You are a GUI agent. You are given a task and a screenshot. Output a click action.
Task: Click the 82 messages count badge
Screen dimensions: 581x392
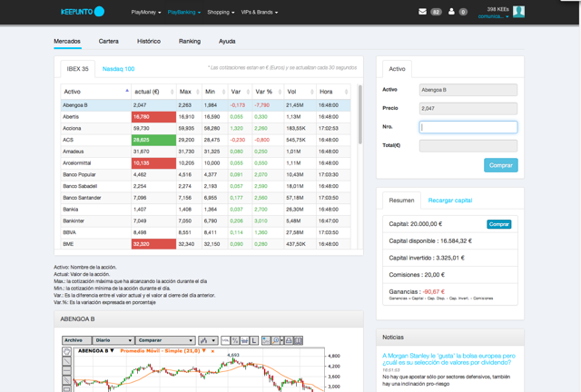click(436, 12)
